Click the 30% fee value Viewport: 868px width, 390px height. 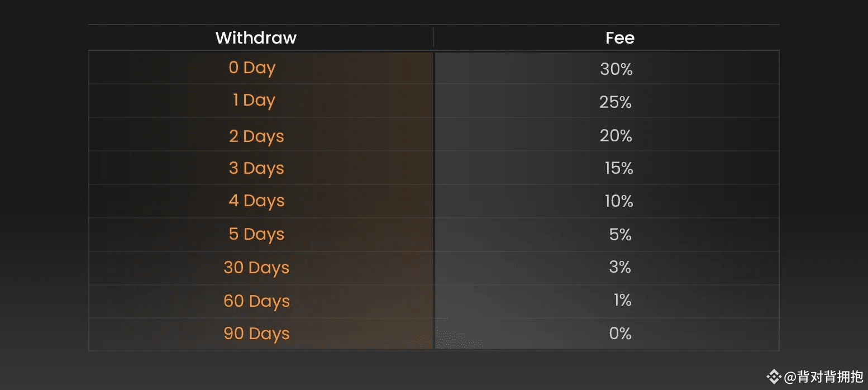pyautogui.click(x=616, y=69)
